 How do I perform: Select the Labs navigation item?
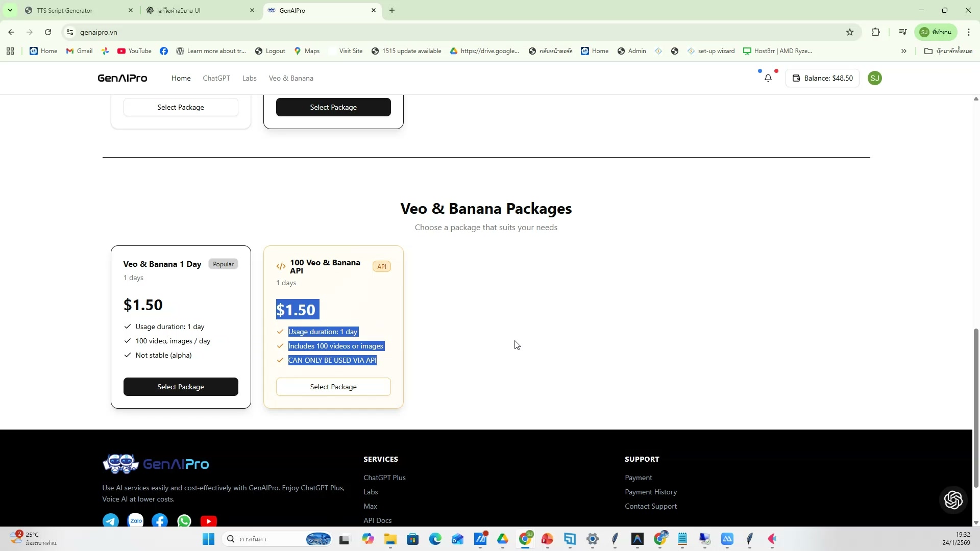click(249, 78)
